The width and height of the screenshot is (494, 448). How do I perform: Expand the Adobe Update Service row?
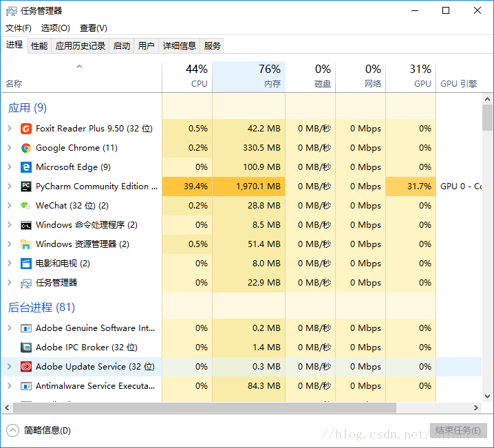10,366
